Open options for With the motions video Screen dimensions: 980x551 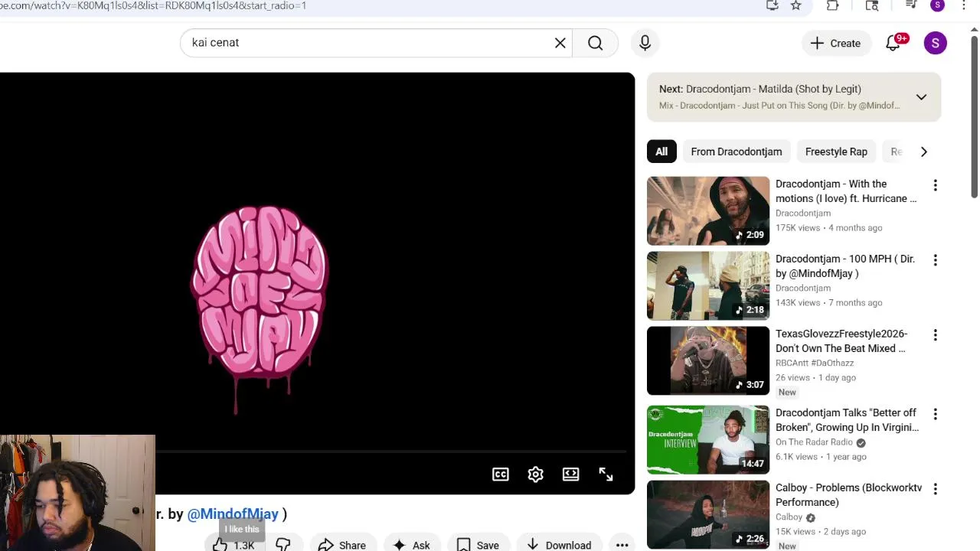point(935,185)
